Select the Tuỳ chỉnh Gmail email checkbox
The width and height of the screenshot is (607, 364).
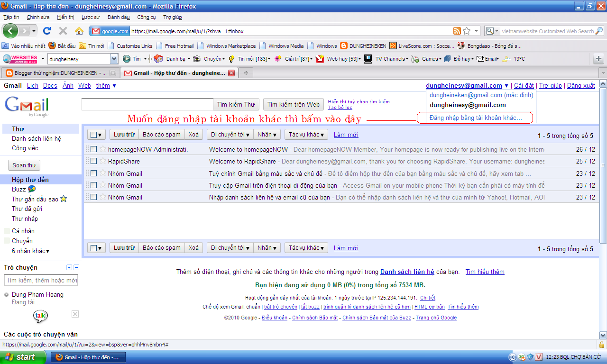[94, 173]
